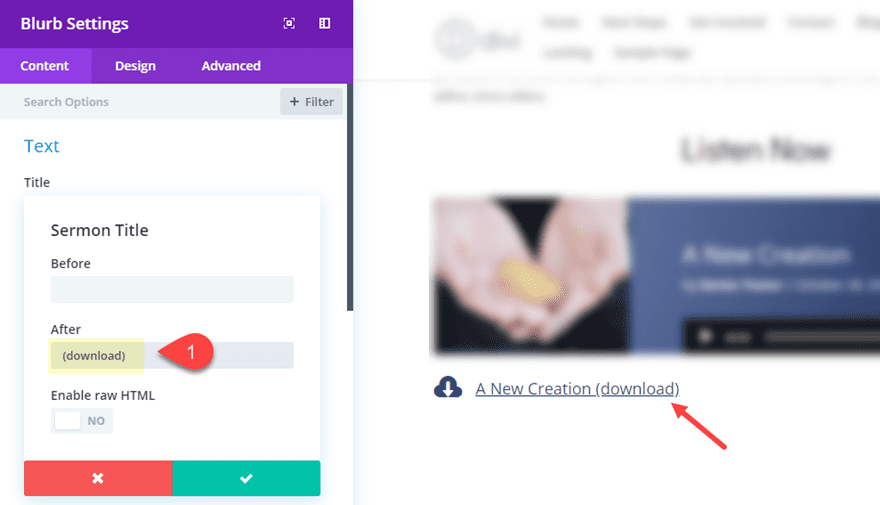
Task: Toggle the Enable raw HTML switch
Action: (x=82, y=421)
